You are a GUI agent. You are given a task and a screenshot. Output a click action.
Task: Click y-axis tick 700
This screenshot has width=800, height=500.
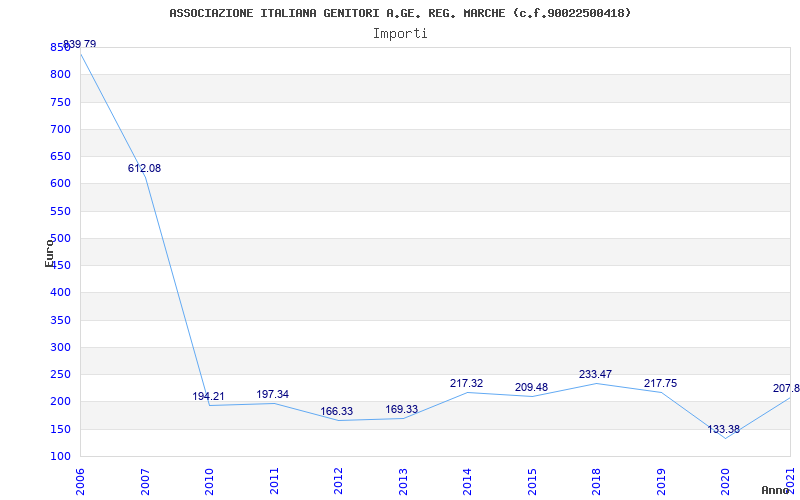[x=60, y=129]
